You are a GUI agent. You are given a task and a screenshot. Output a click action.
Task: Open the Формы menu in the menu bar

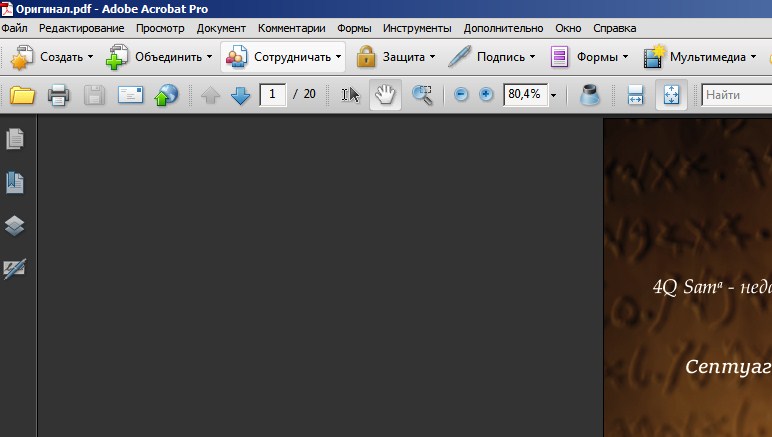click(354, 29)
